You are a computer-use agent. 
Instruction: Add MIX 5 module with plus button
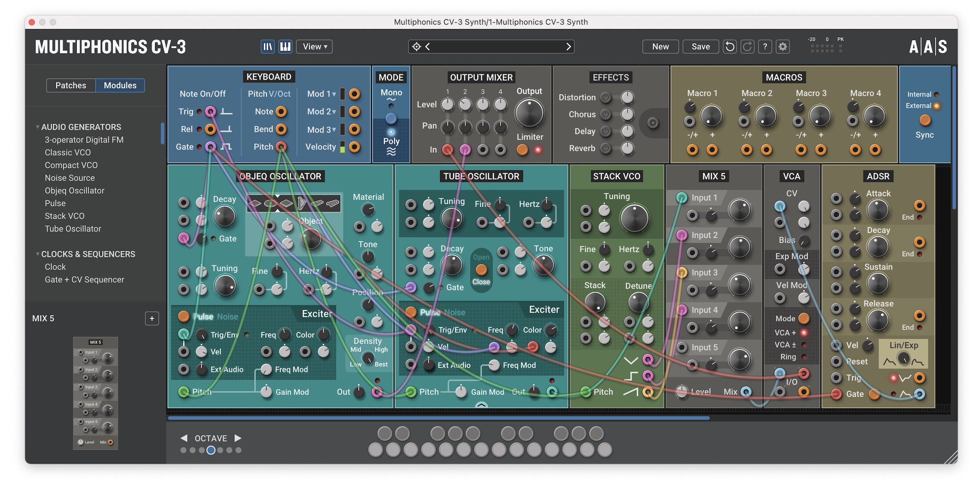coord(152,318)
